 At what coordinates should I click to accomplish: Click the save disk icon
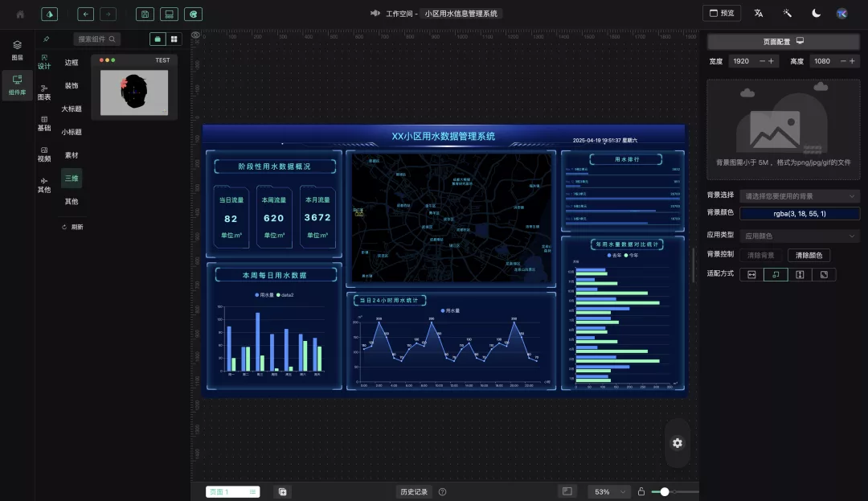[x=145, y=14]
